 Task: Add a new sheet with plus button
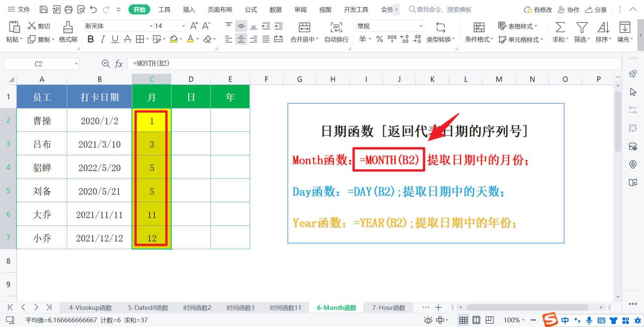pos(438,307)
